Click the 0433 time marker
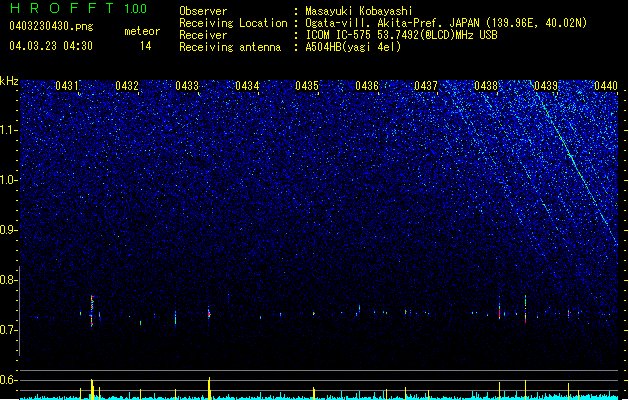 tap(187, 85)
